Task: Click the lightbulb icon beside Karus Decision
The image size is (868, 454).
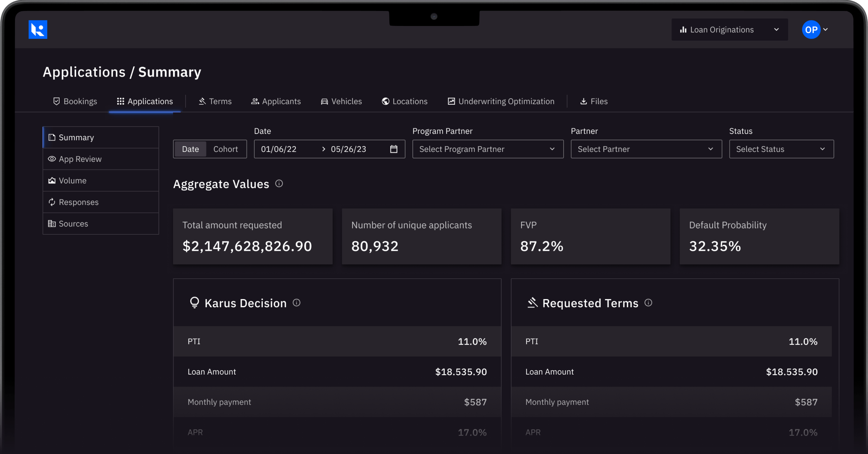Action: (194, 303)
